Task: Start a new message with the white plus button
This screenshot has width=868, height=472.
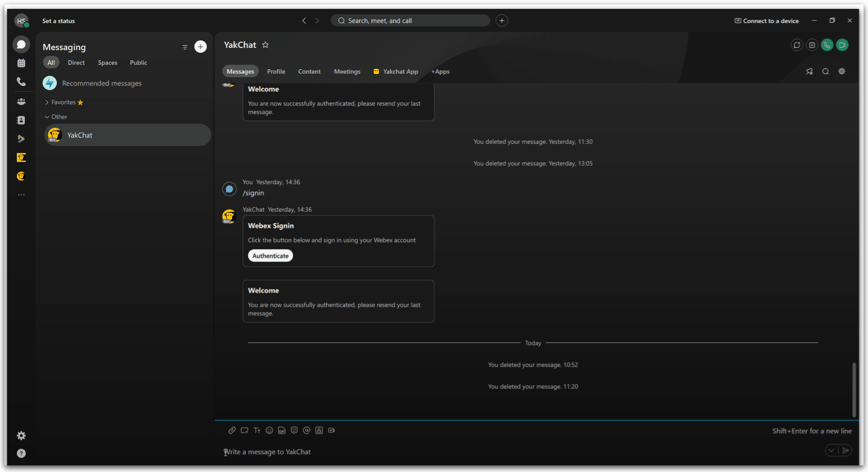Action: point(201,47)
